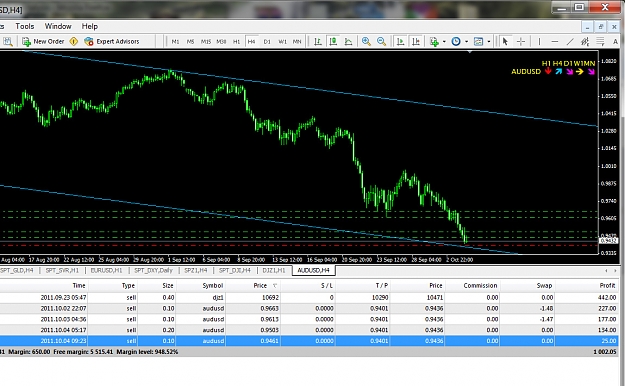Open the Strategy Tester magnifier icon
Image resolution: width=625 pixels, height=386 pixels.
8,41
